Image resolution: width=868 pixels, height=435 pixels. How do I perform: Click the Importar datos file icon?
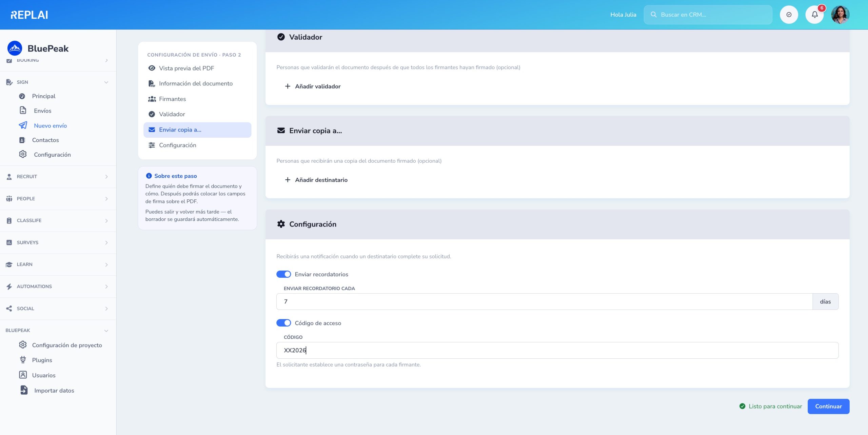24,390
